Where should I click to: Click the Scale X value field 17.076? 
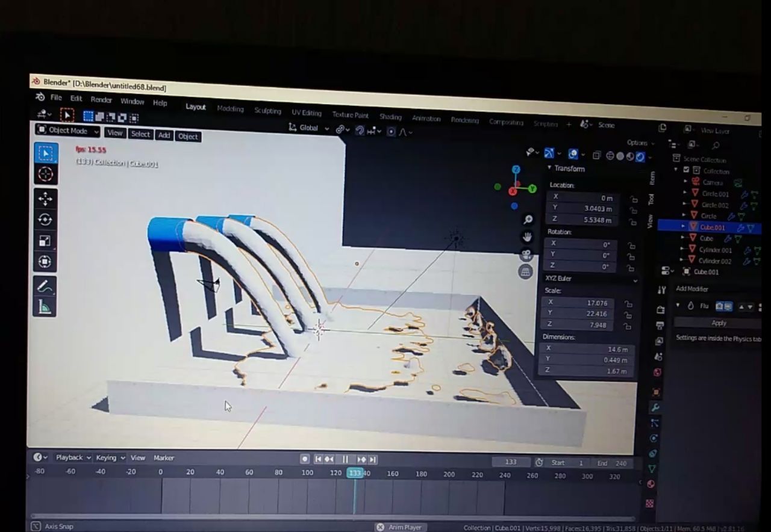(579, 303)
